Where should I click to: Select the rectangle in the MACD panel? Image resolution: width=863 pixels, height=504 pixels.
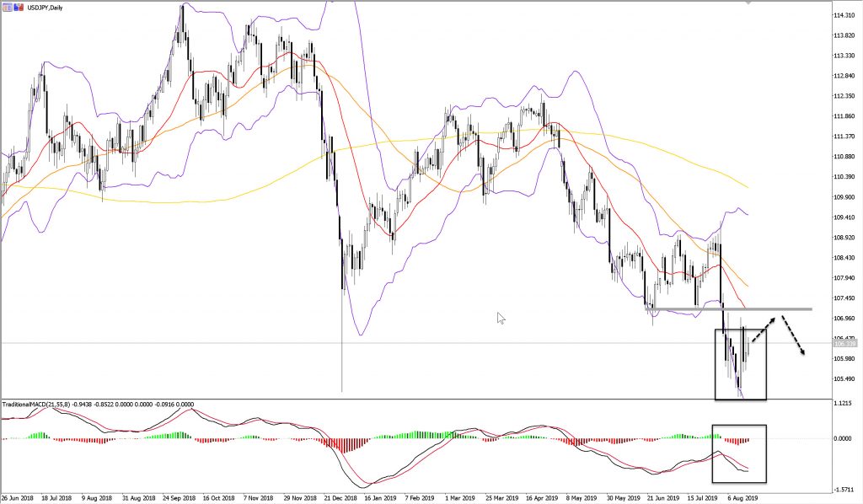716,453
